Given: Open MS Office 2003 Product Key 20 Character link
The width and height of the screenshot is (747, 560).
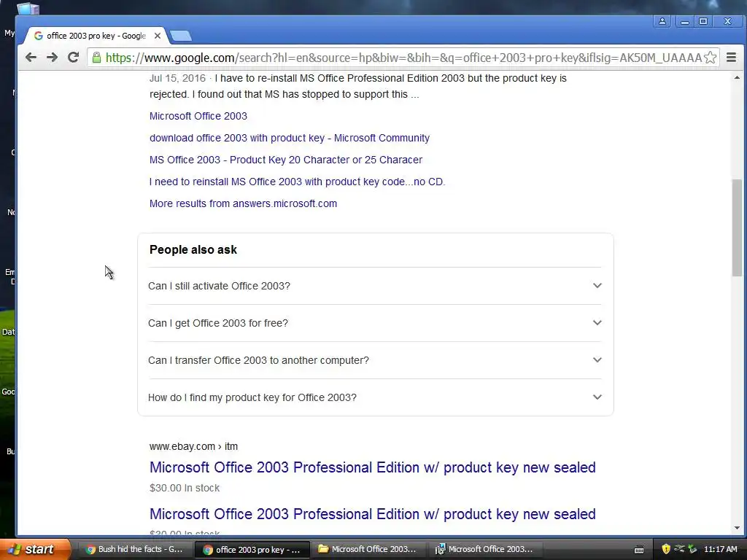Looking at the screenshot, I should coord(286,160).
